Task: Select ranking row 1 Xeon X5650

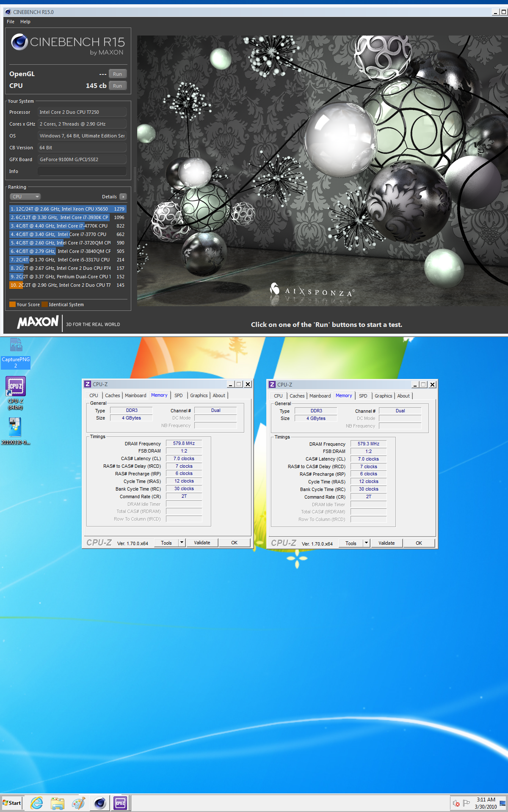Action: (x=68, y=209)
